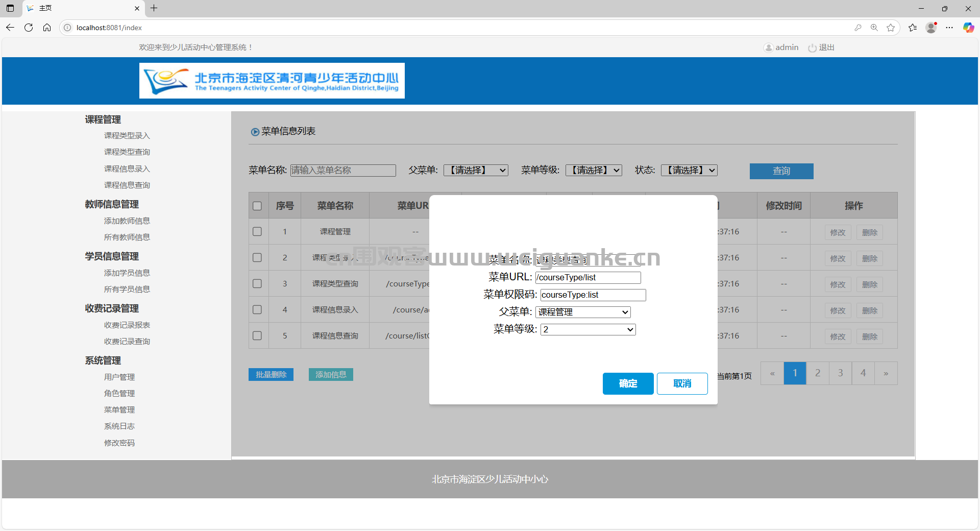This screenshot has width=980, height=531.
Task: Open the 菜单等级 filter dropdown
Action: click(x=594, y=170)
